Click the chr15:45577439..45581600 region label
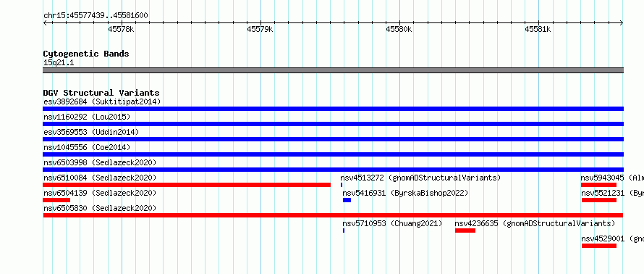Image resolution: width=644 pixels, height=274 pixels. (96, 16)
